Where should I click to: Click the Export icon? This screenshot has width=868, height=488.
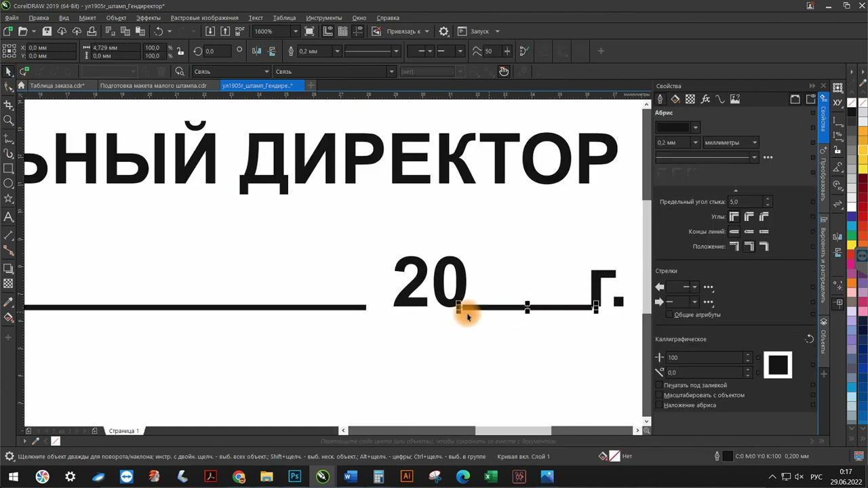tap(225, 31)
